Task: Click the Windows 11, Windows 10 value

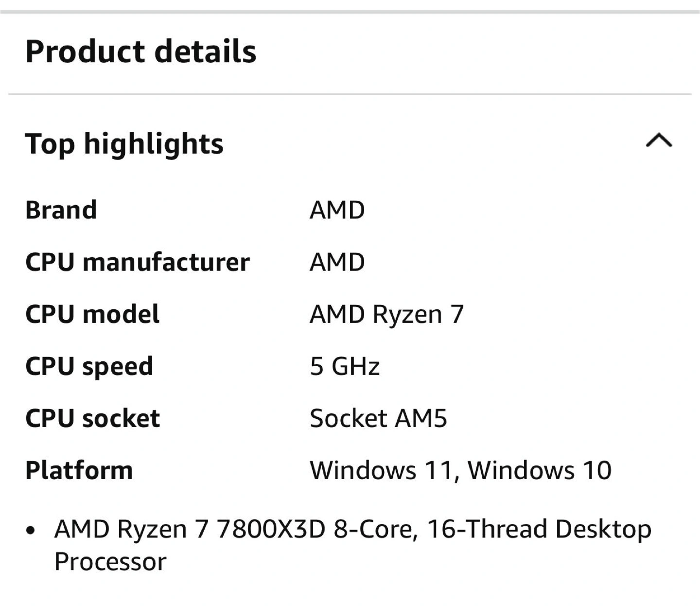Action: 461,470
